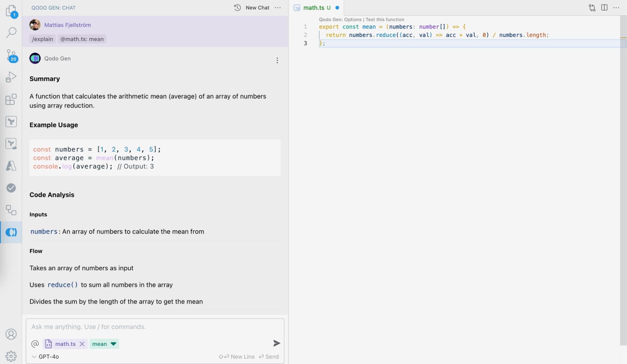Screen dimensions: 627x364
Task: Click the Qodo Gen sidebar icon
Action: [x=11, y=232]
